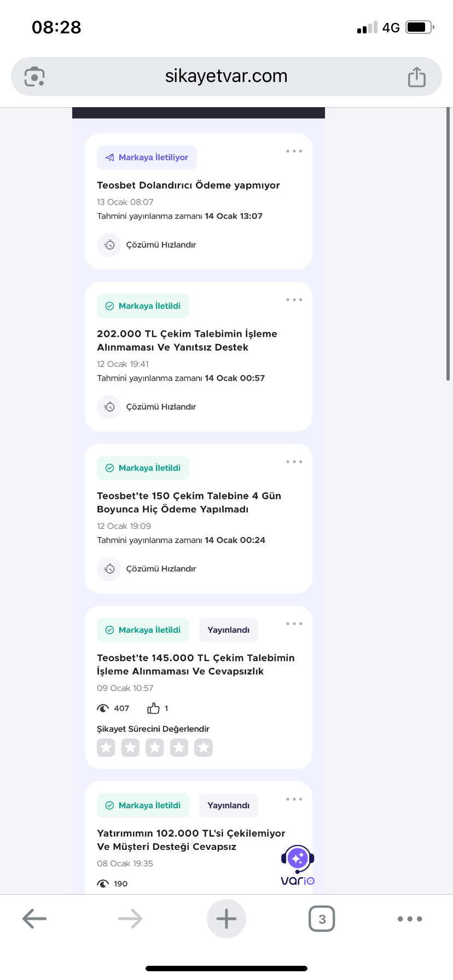Tap 'Çözümü Hızlandır' under Teosbet'te 150 complaint
453x980 pixels.
pyautogui.click(x=161, y=569)
